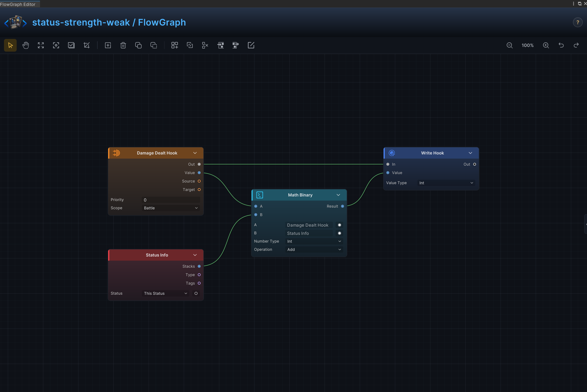587x392 pixels.
Task: Click the select-all checkbox toolbar icon
Action: coord(71,45)
